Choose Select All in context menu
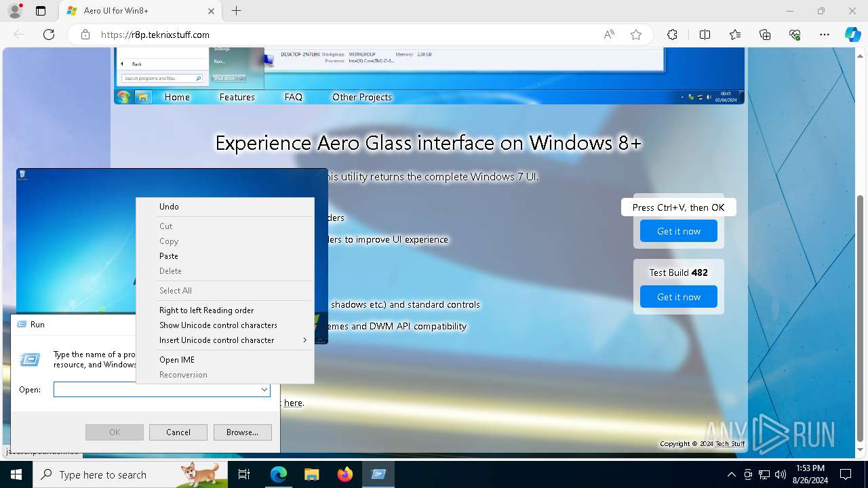Viewport: 868px width, 488px height. point(225,291)
